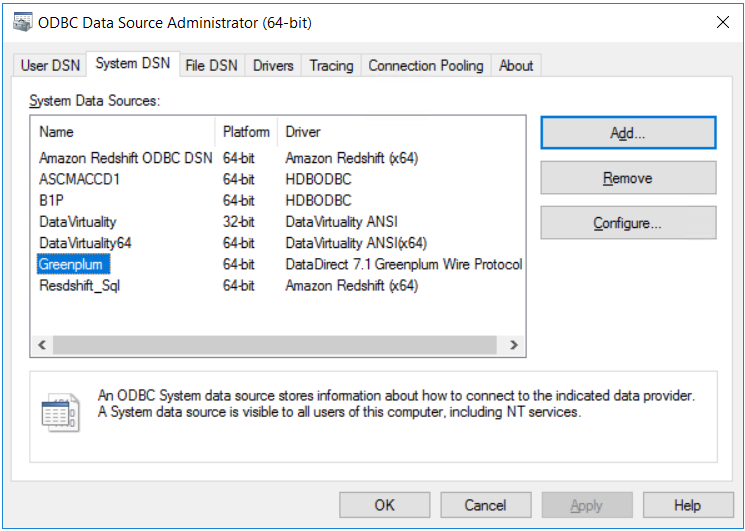Click the list's left scroll arrow
The width and height of the screenshot is (745, 531).
point(42,345)
